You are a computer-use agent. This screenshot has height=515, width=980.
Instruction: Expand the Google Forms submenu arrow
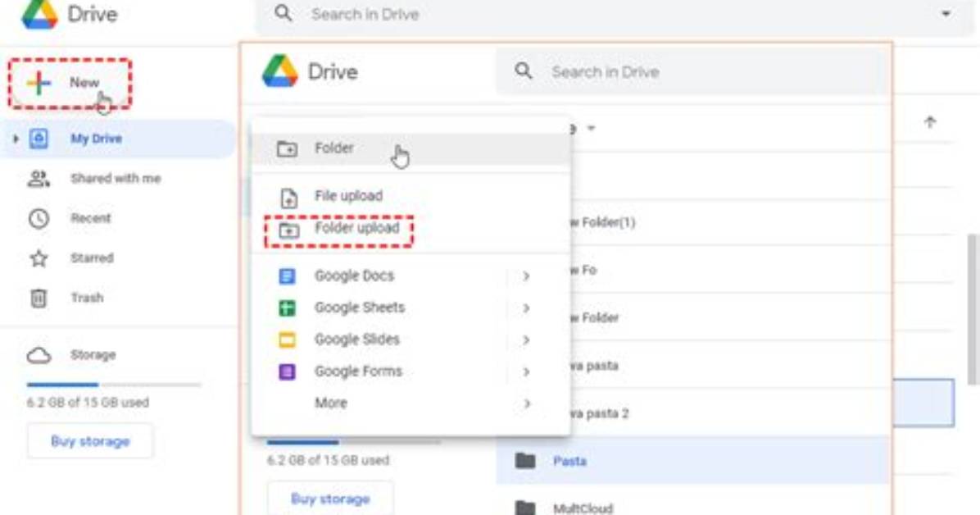pyautogui.click(x=526, y=371)
